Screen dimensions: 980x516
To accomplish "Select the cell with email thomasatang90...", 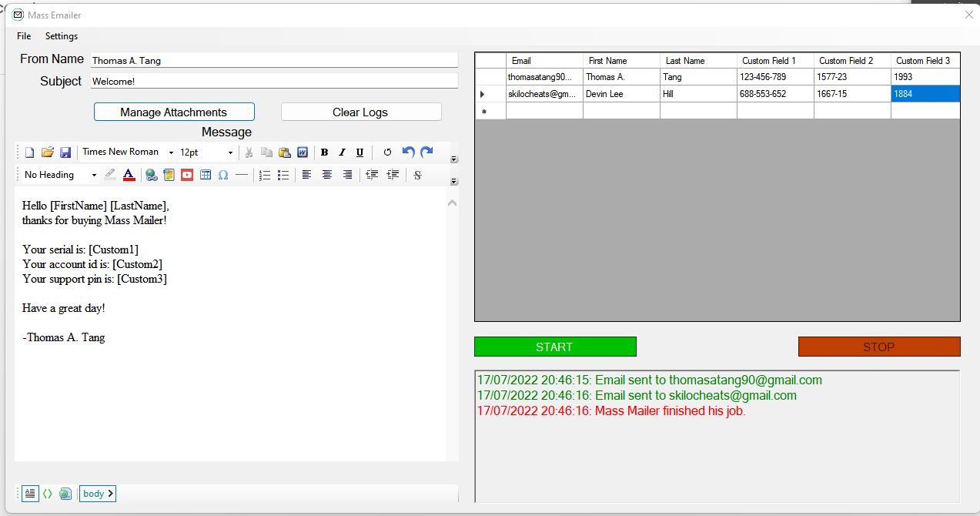I will 544,77.
